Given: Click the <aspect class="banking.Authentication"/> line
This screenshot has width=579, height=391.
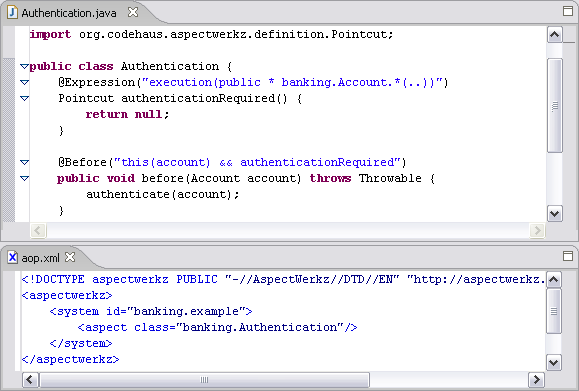Looking at the screenshot, I should (217, 327).
